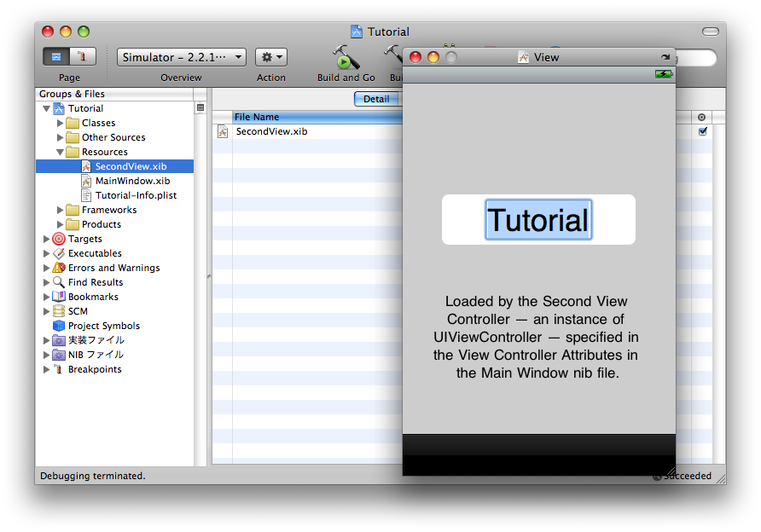761x532 pixels.
Task: Expand the Classes folder
Action: [61, 123]
